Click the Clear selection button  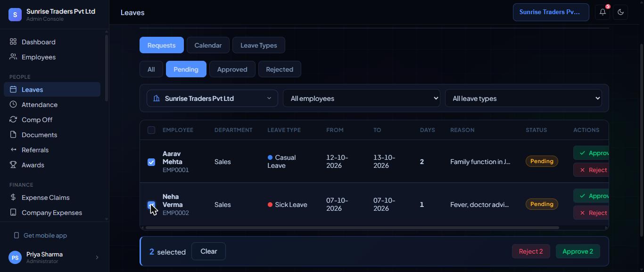point(208,251)
